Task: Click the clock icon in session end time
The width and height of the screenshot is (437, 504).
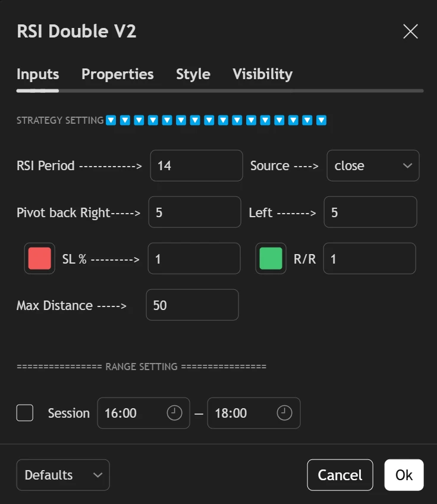Action: (285, 413)
